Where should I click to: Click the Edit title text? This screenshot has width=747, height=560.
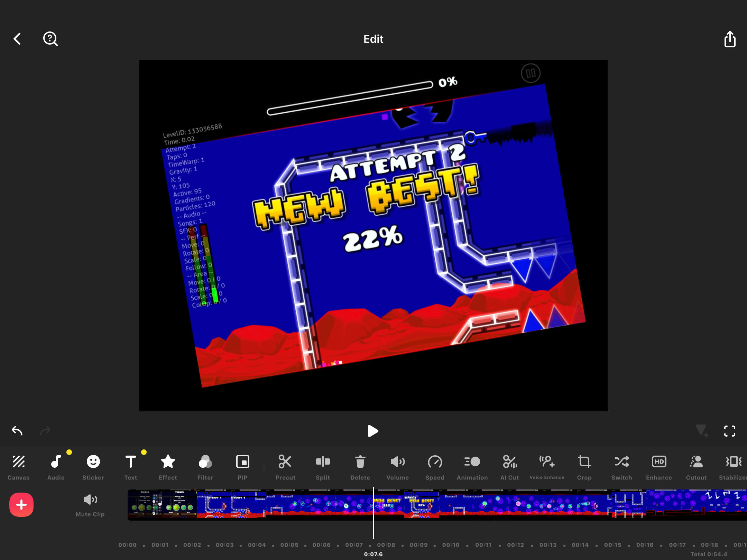(373, 39)
